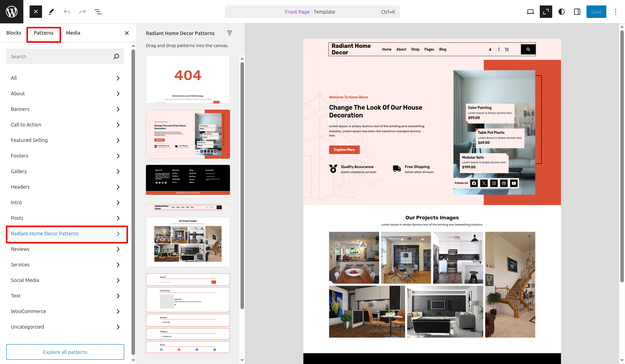Insert the 404 page pattern
The width and height of the screenshot is (625, 364).
click(188, 79)
